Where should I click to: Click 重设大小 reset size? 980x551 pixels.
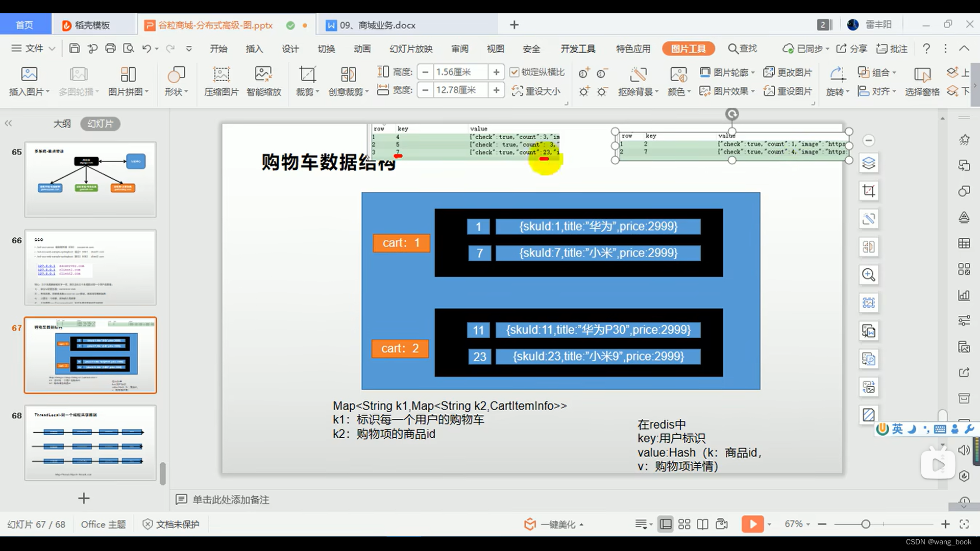pyautogui.click(x=536, y=91)
